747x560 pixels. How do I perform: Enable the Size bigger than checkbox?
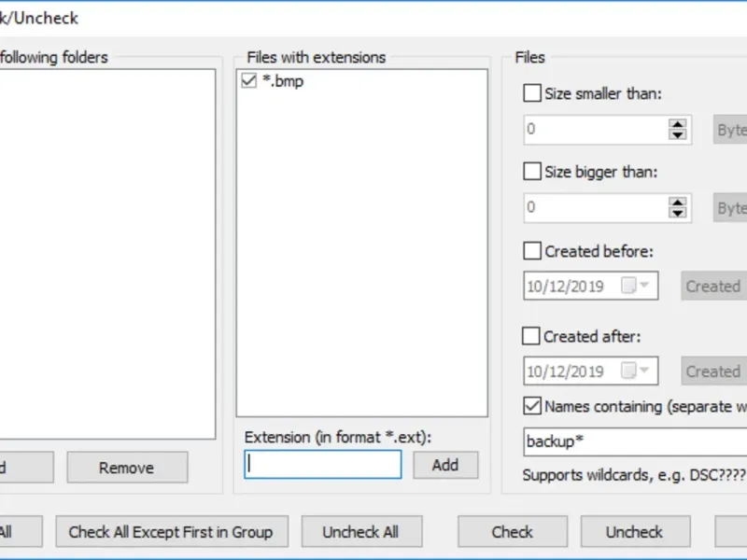coord(532,172)
